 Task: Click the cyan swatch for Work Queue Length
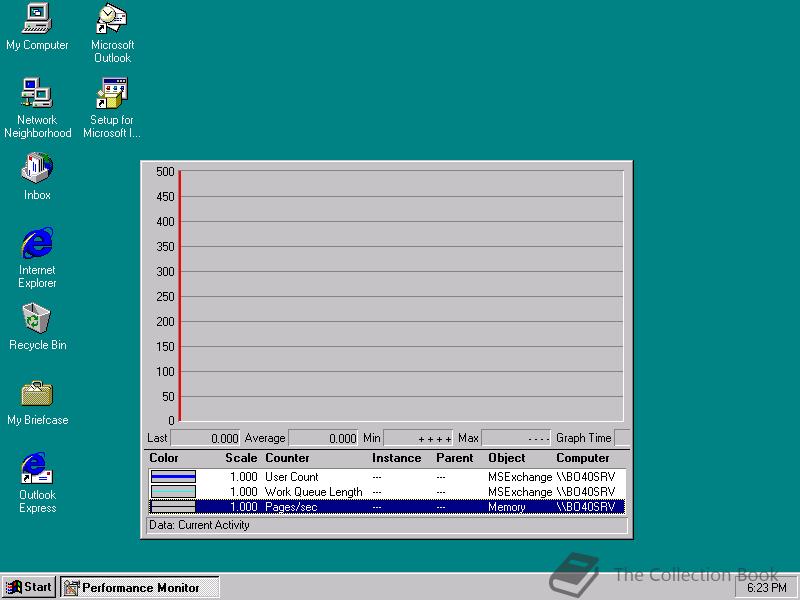point(173,492)
